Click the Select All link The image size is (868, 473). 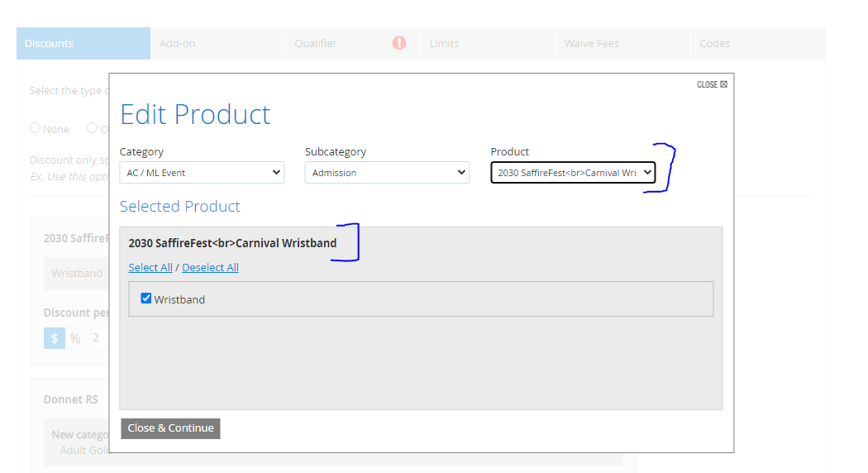[x=150, y=267]
